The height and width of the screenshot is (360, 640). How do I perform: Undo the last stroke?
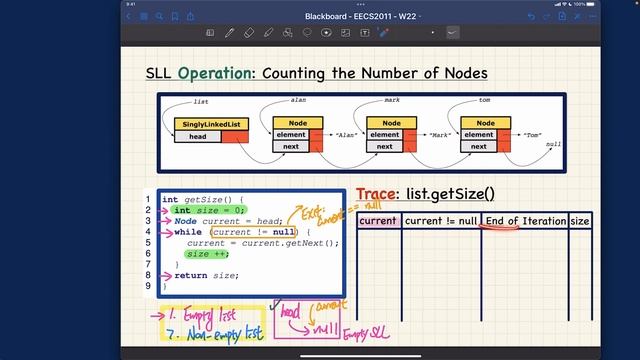pos(531,16)
